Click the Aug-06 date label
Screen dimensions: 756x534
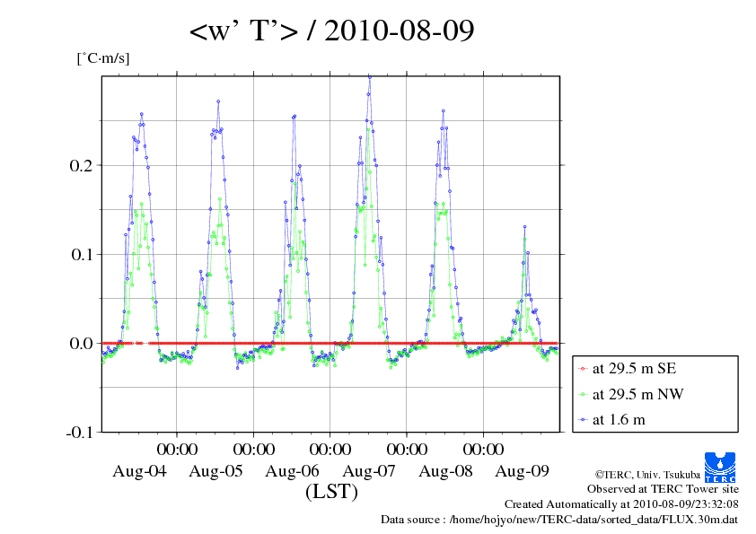pyautogui.click(x=292, y=471)
